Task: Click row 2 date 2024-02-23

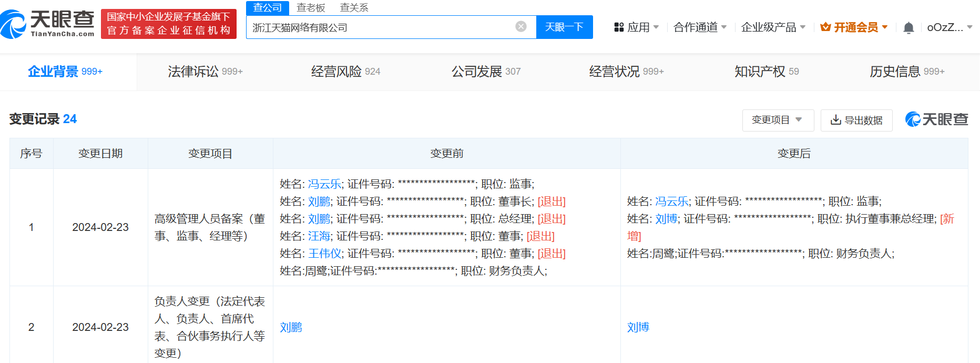Action: (x=100, y=327)
